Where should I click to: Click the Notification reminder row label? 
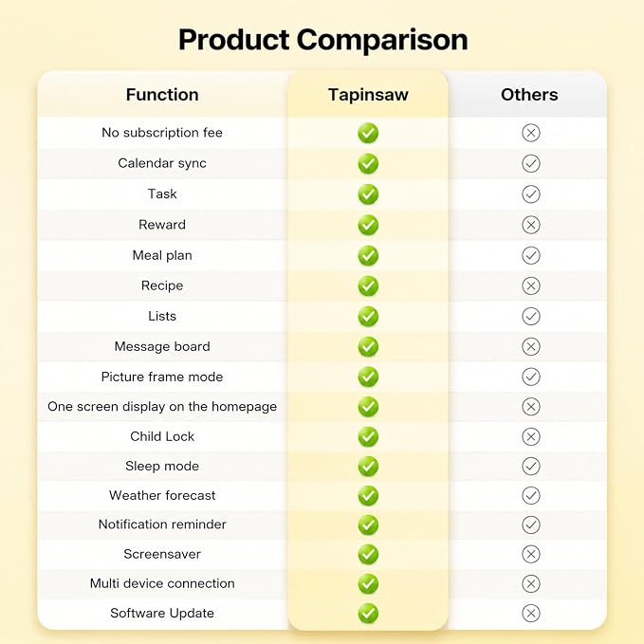point(162,524)
